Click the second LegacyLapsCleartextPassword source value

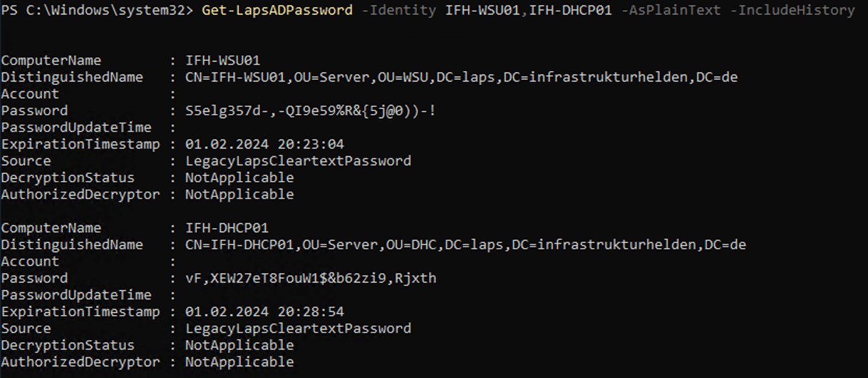click(298, 328)
